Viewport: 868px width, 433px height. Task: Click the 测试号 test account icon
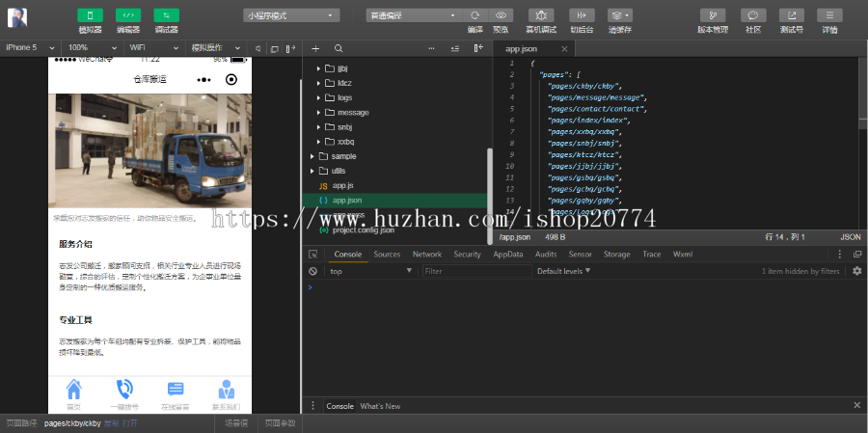click(x=792, y=15)
